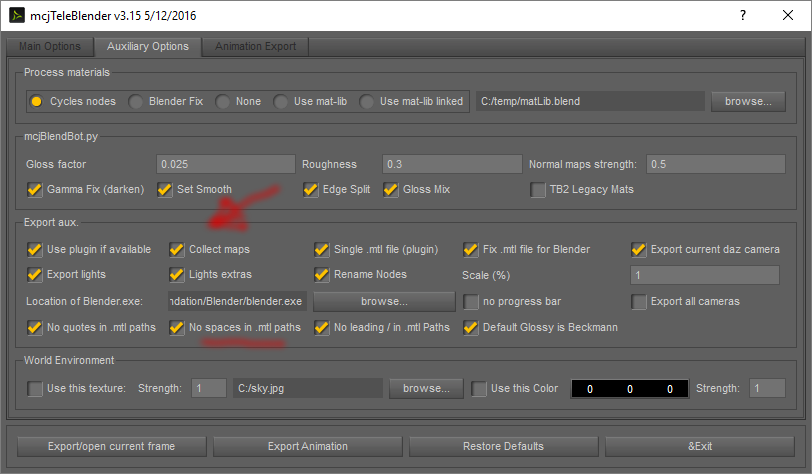Click the Restore Defaults button
Image resolution: width=812 pixels, height=474 pixels.
pyautogui.click(x=503, y=446)
